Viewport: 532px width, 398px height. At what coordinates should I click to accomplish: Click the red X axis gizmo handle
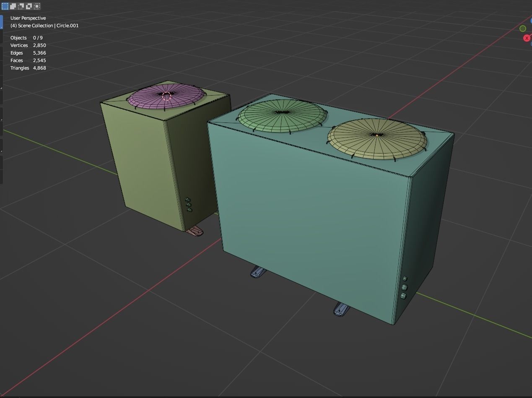527,38
